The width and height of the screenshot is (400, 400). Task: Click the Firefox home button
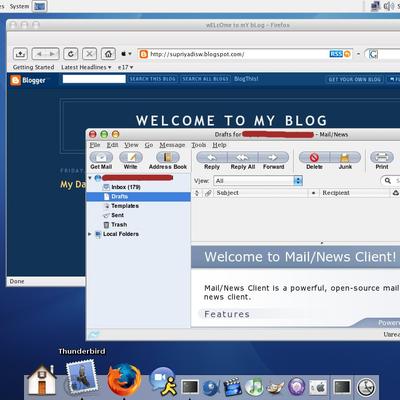108,54
